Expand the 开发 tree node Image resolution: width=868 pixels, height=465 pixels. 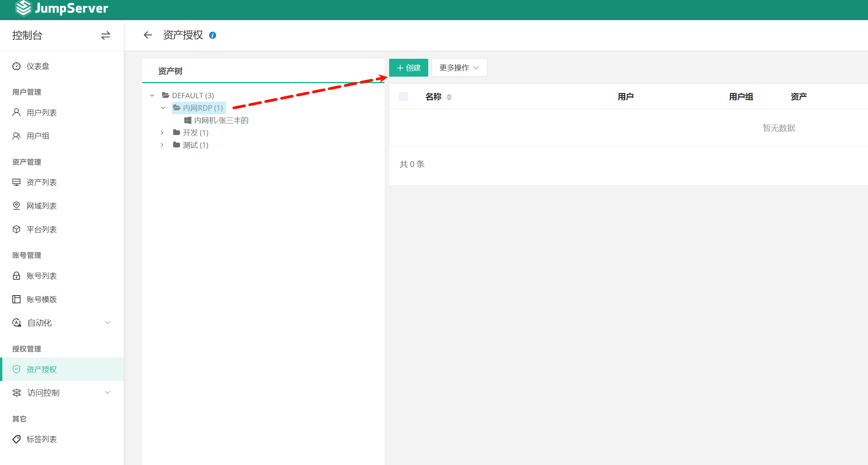(x=162, y=133)
